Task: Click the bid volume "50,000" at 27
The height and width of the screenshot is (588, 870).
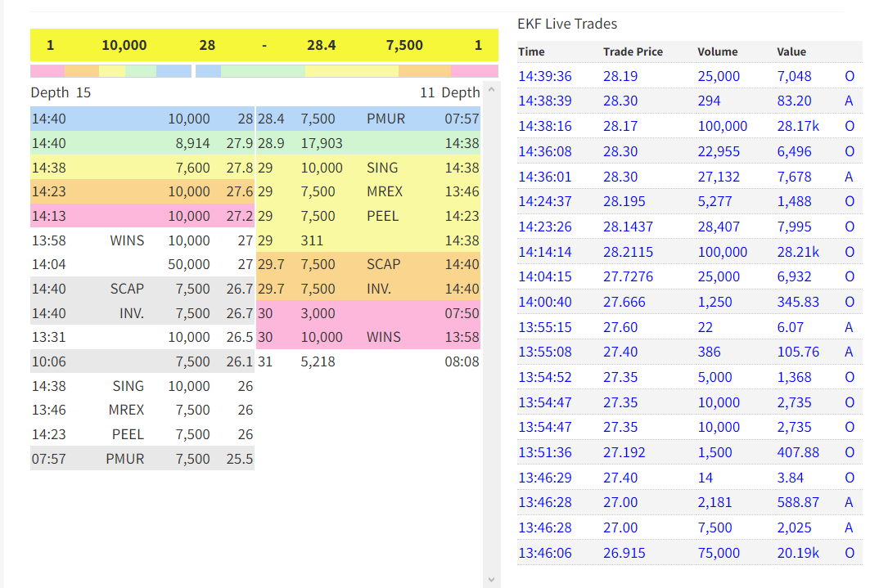Action: click(x=188, y=265)
